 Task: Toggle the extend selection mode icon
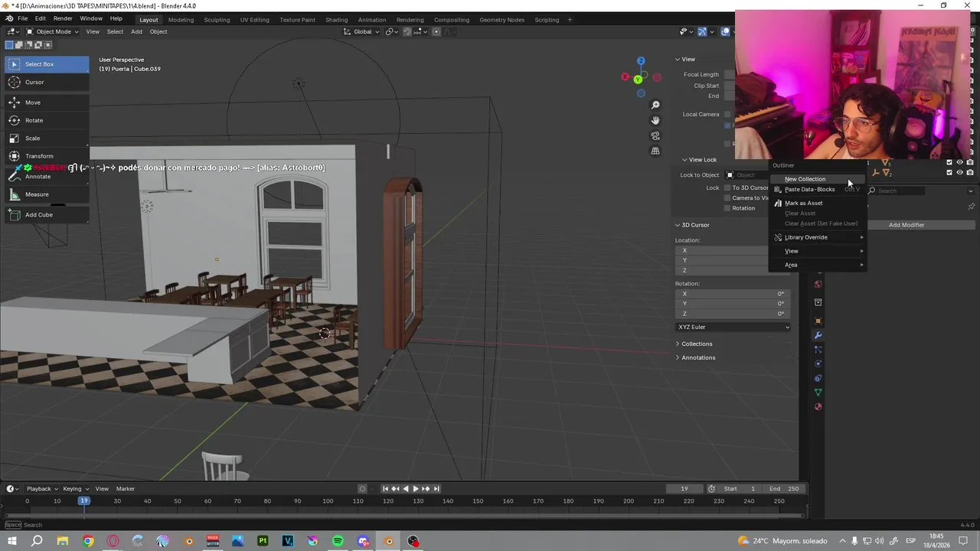click(19, 45)
